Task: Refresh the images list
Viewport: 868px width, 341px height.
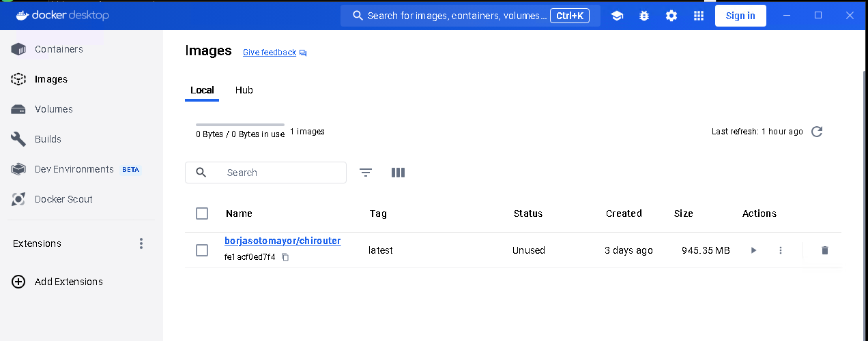Action: [x=817, y=132]
